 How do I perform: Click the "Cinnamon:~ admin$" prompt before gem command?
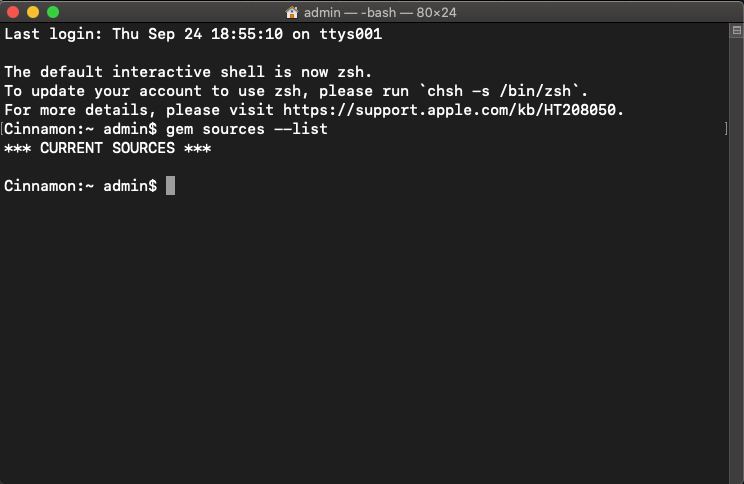pos(82,129)
